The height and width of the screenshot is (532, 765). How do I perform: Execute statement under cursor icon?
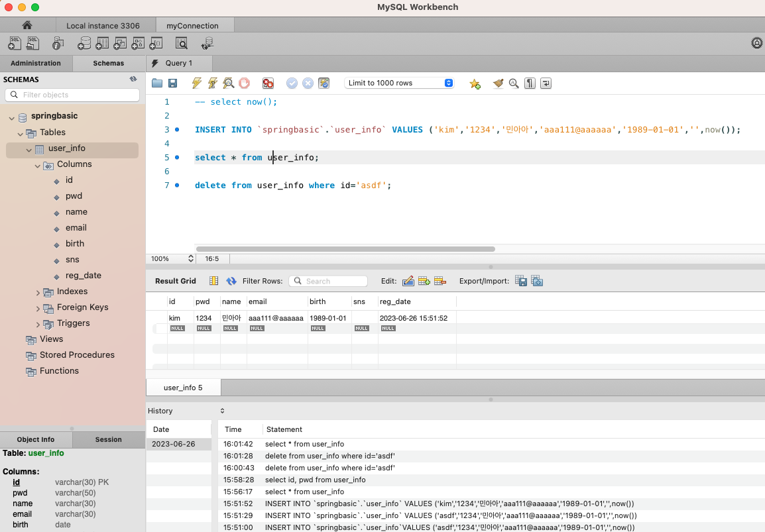pyautogui.click(x=213, y=83)
